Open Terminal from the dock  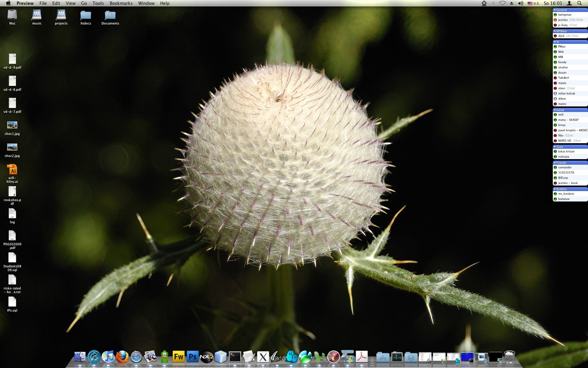(235, 357)
